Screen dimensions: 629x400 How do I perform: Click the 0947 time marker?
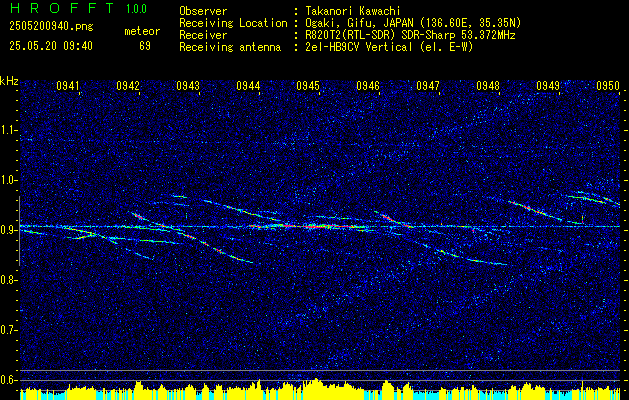pyautogui.click(x=428, y=85)
